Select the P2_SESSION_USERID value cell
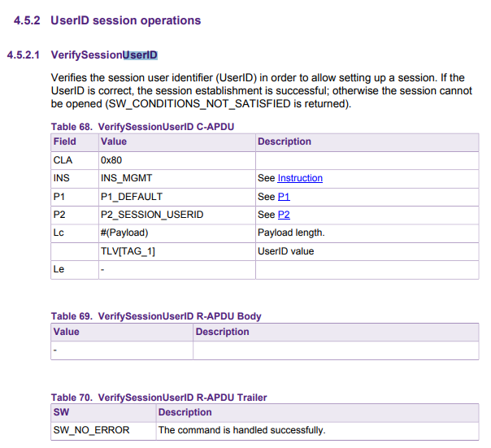The height and width of the screenshot is (448, 491). [152, 215]
